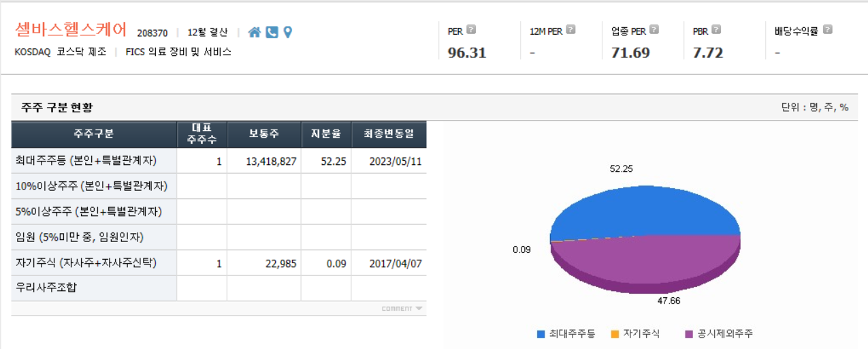Click the date 2017/04/07
The width and height of the screenshot is (868, 349).
pyautogui.click(x=396, y=263)
